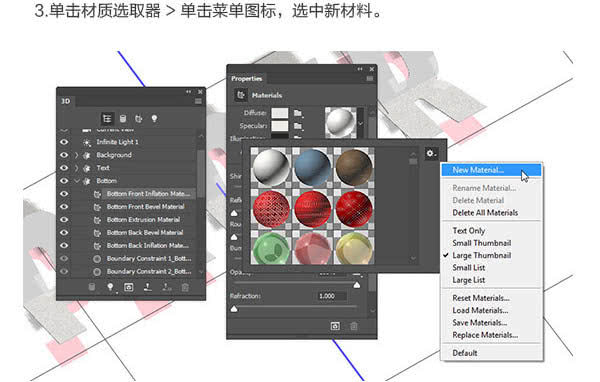Click the trash icon at Properties panel bottom
This screenshot has height=382, width=600.
(x=354, y=326)
